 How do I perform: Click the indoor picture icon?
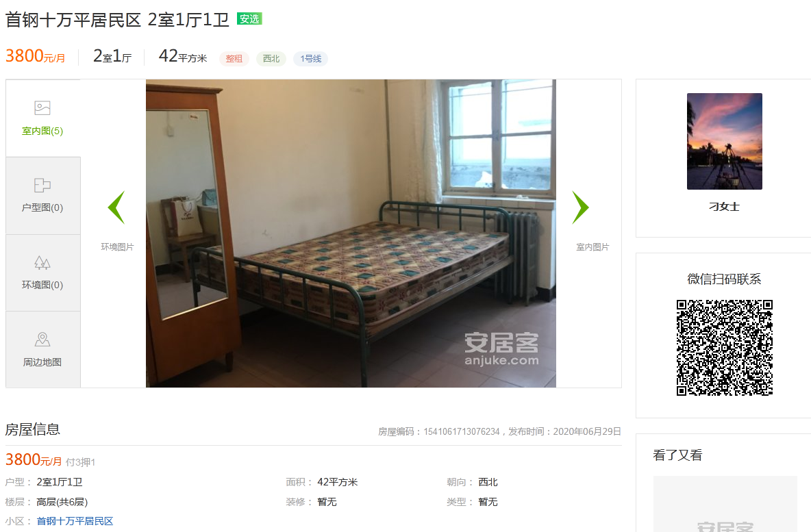point(42,108)
